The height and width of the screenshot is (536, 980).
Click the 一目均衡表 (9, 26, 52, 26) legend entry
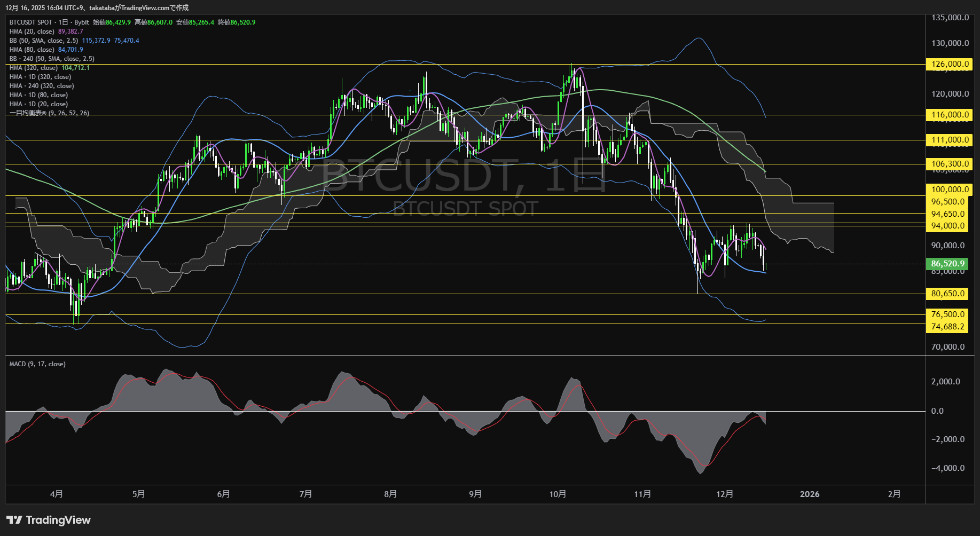(x=48, y=113)
